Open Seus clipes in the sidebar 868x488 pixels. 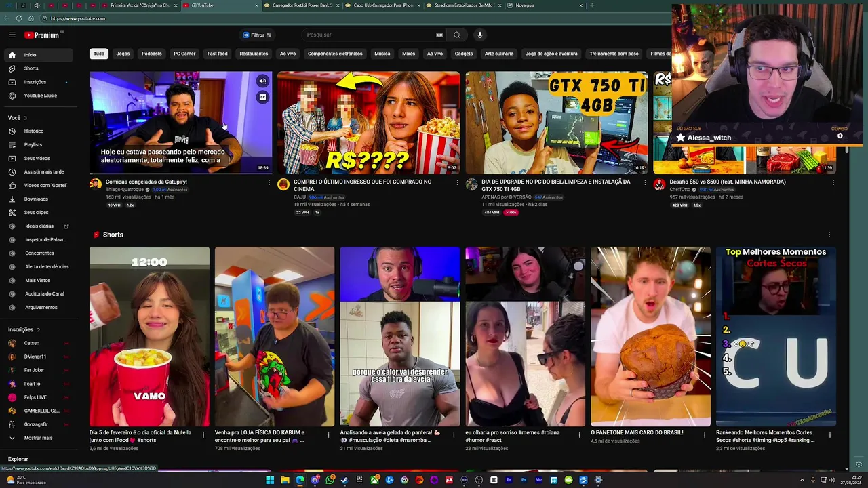point(38,212)
